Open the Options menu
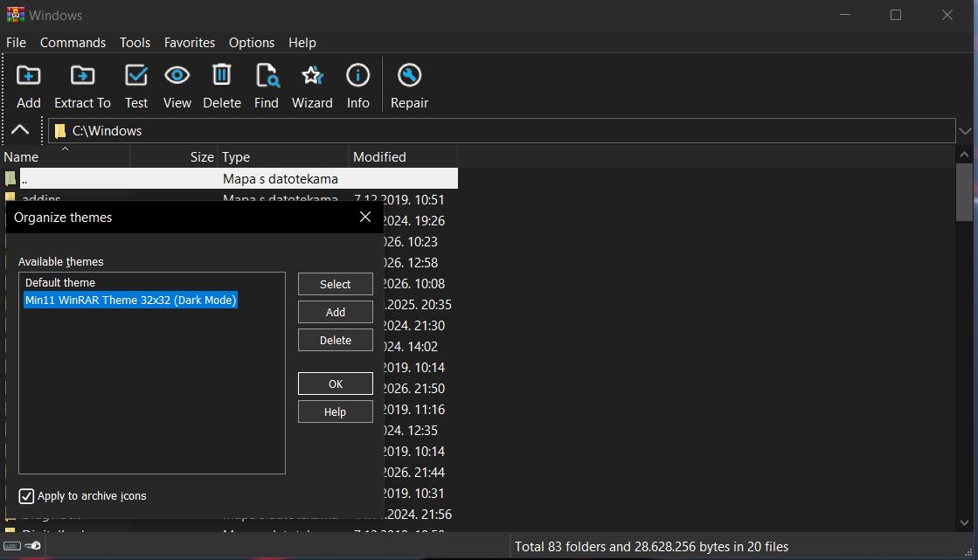 [252, 43]
